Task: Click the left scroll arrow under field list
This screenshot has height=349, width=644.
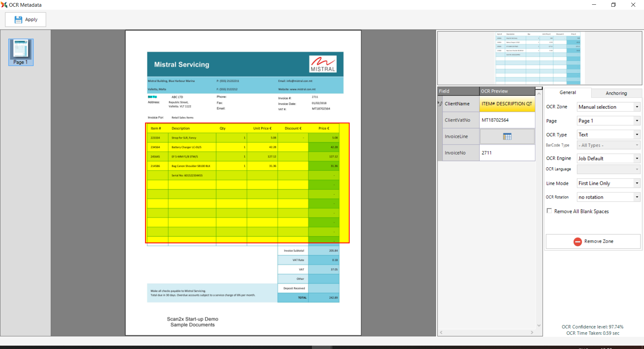Action: (441, 333)
